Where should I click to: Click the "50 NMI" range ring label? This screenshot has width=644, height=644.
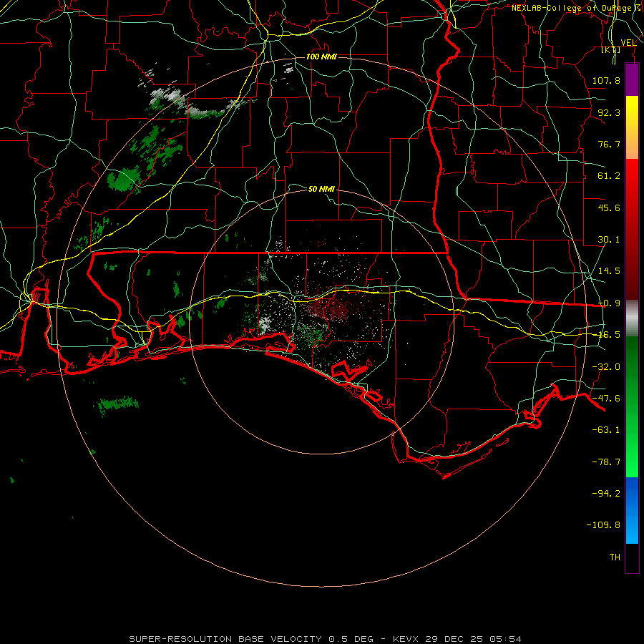321,189
